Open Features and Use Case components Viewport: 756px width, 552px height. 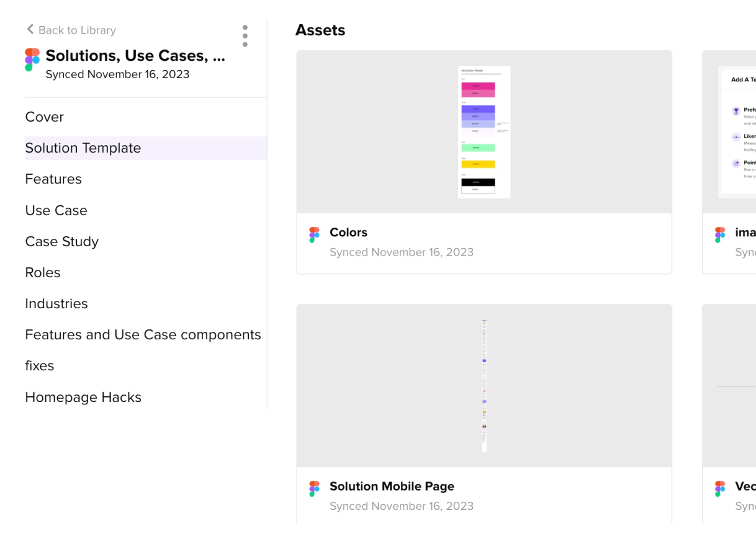[143, 334]
